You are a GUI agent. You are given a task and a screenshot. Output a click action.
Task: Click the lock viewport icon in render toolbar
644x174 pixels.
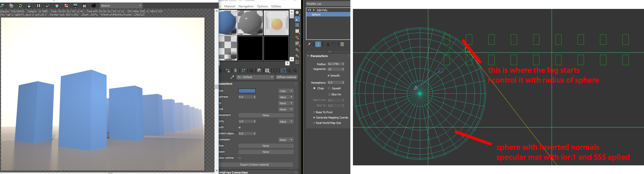coord(30,6)
